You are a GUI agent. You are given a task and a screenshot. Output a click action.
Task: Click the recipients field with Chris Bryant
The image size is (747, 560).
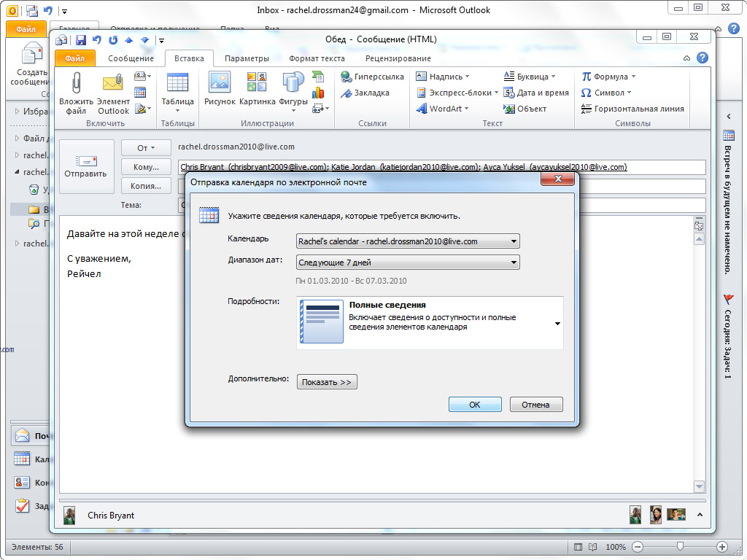pyautogui.click(x=441, y=167)
